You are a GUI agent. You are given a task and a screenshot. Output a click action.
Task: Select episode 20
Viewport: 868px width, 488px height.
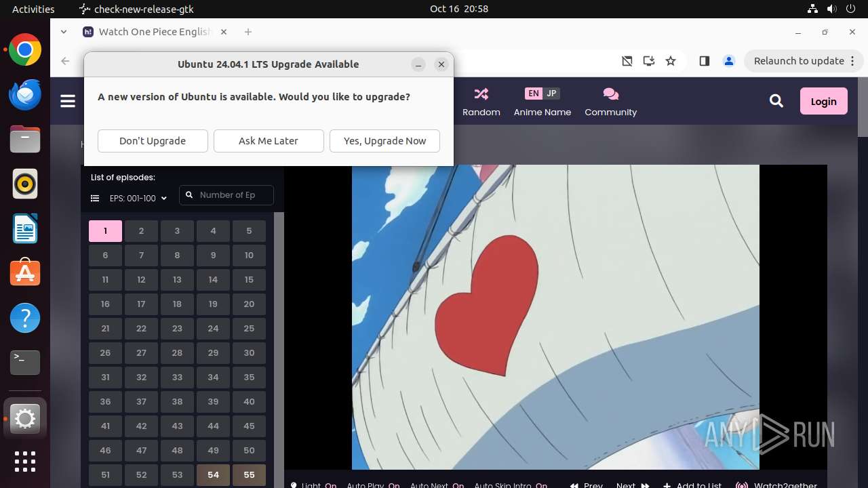pos(249,304)
